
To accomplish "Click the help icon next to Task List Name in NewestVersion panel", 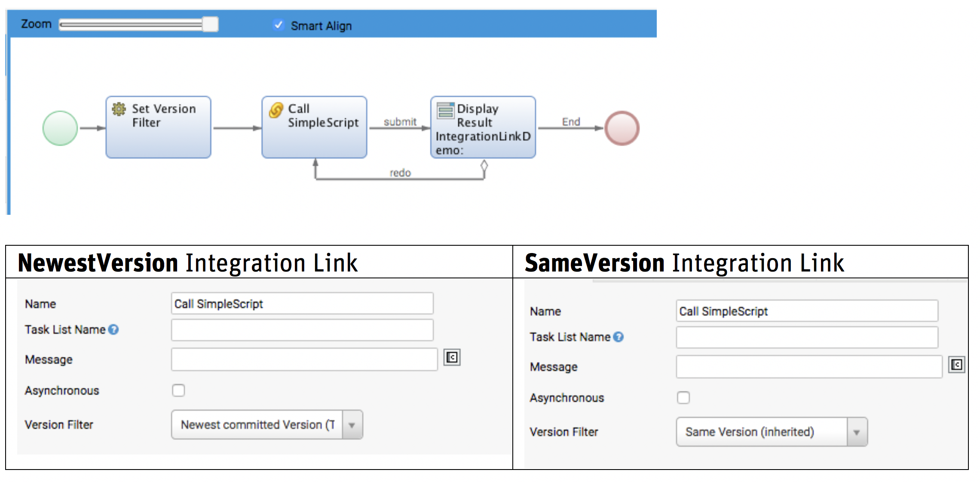I will [113, 329].
